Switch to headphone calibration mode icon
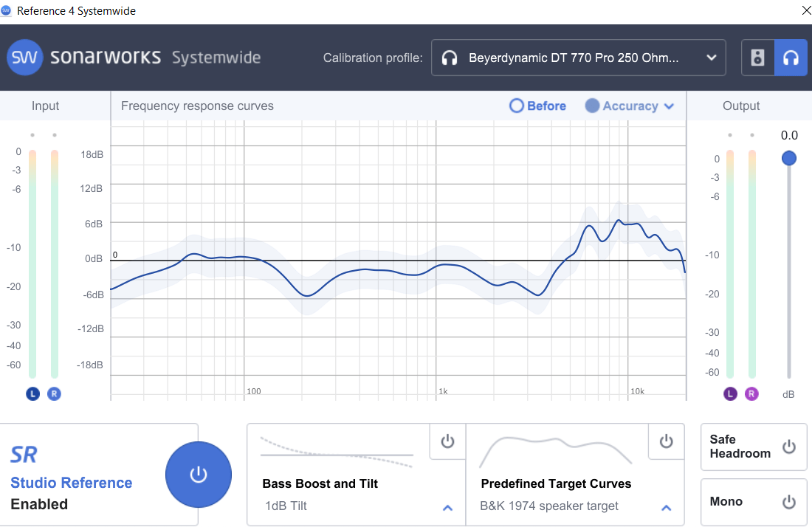The width and height of the screenshot is (812, 527). click(791, 58)
